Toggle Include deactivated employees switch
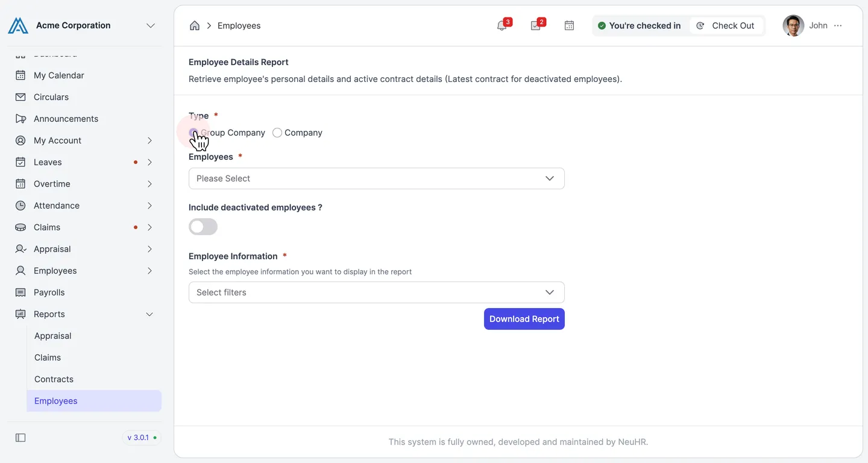 [203, 227]
